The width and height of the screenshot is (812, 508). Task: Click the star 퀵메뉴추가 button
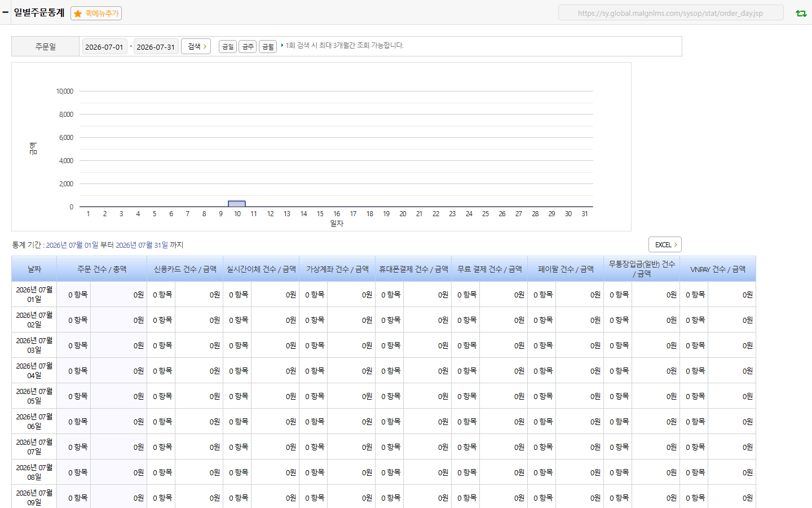[96, 14]
